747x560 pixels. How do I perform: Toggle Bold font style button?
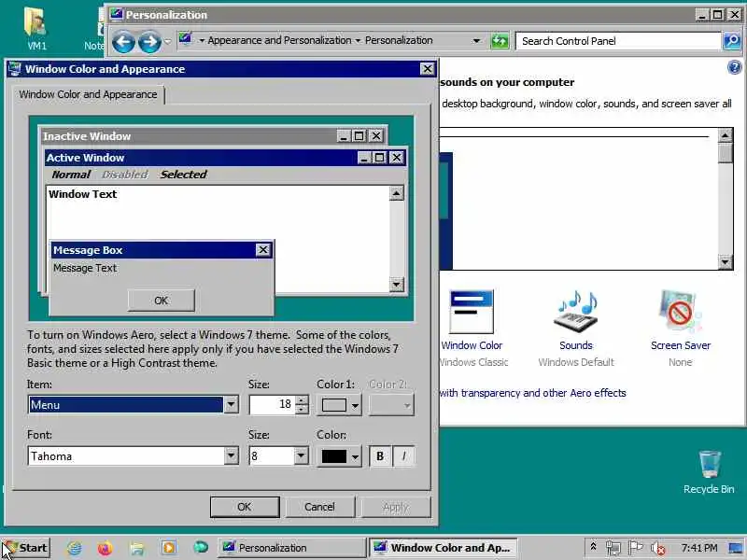380,456
